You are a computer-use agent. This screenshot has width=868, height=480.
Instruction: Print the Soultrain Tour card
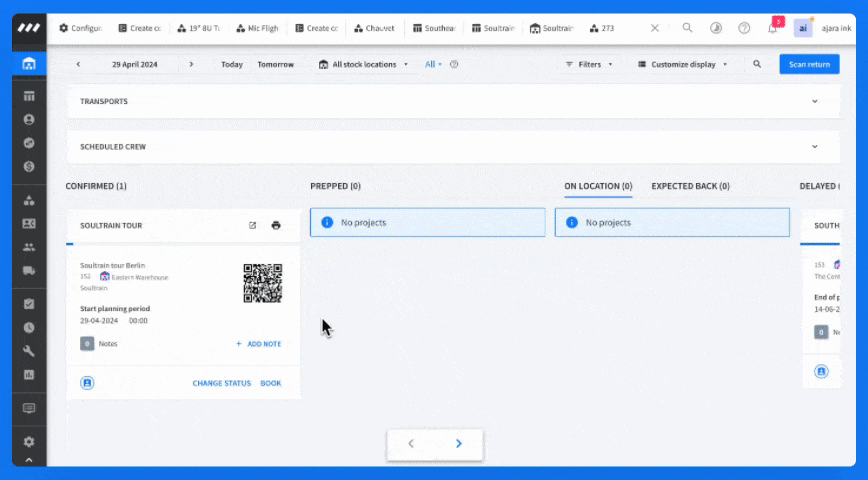276,225
